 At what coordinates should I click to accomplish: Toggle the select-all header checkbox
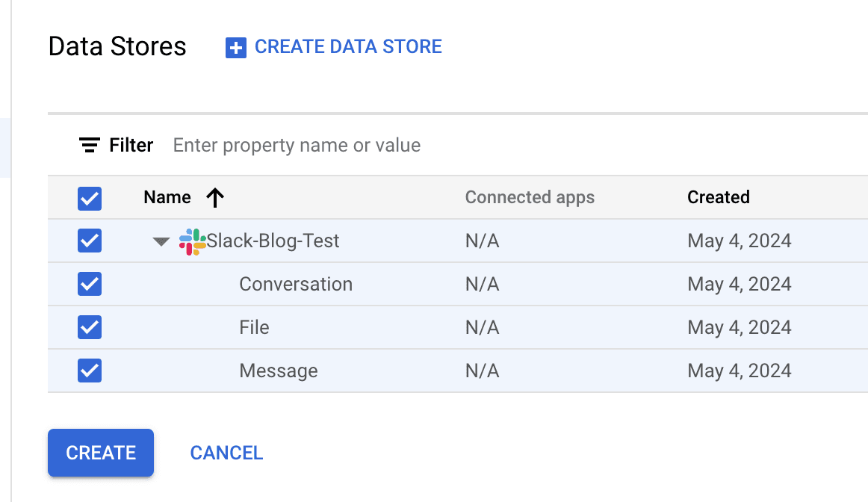click(x=90, y=198)
